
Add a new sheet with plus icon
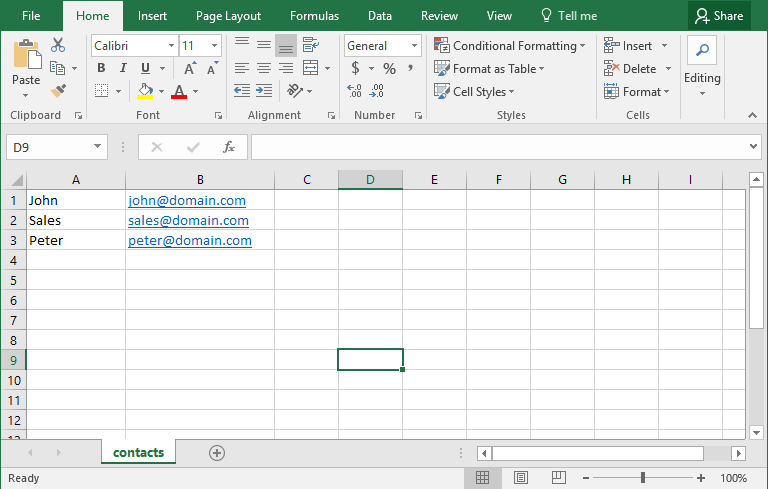[217, 453]
